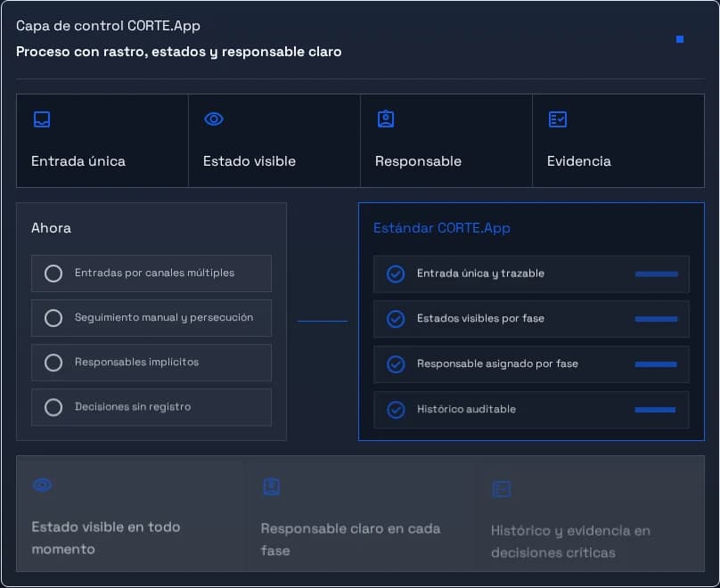Select the Entradas por canales múltiples radio

(53, 274)
